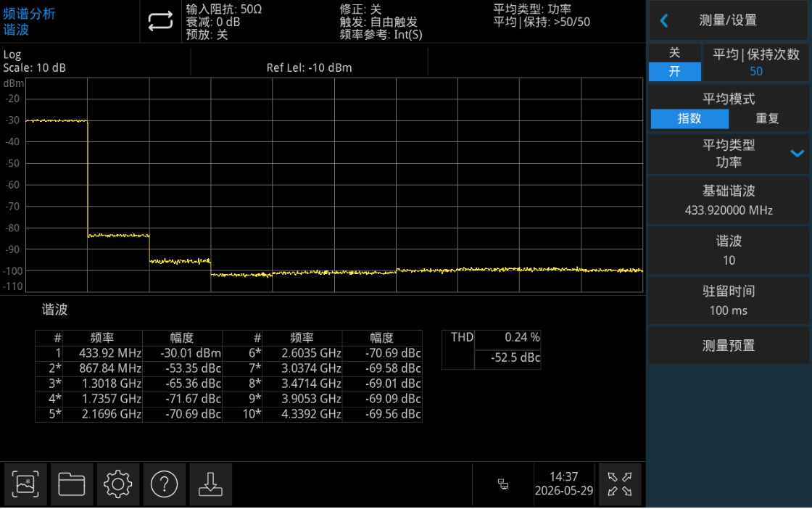Viewport: 812px width, 509px height.
Task: Expand the 平均类型 dropdown chevron
Action: coord(797,153)
